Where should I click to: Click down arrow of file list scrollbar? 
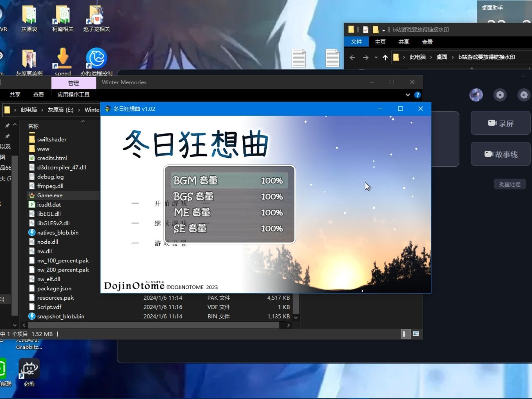pos(296,317)
